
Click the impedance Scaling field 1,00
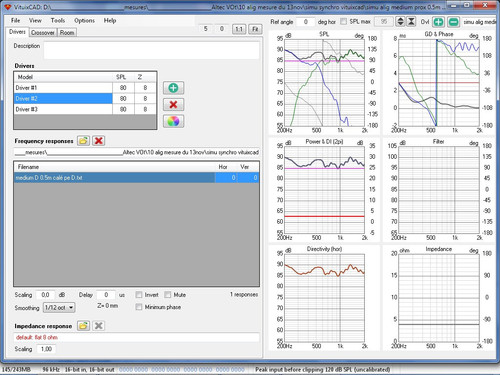click(46, 349)
